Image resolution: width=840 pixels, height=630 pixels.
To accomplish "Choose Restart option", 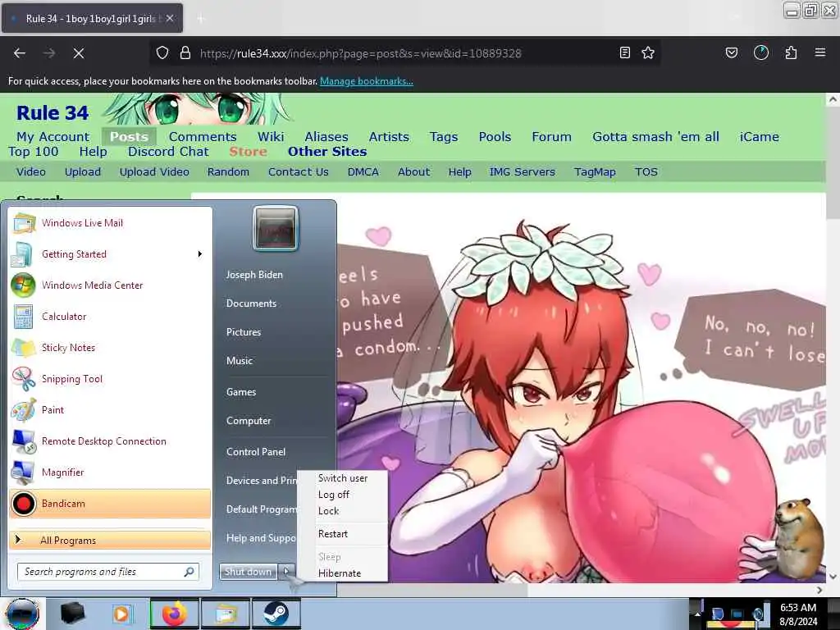I will click(x=343, y=534).
